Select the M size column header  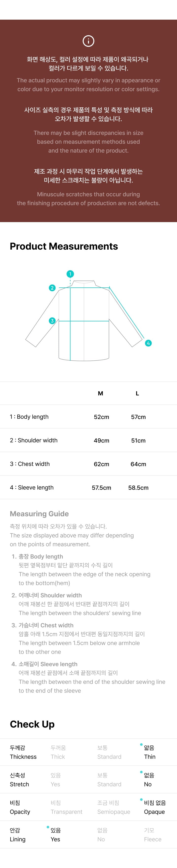[101, 393]
